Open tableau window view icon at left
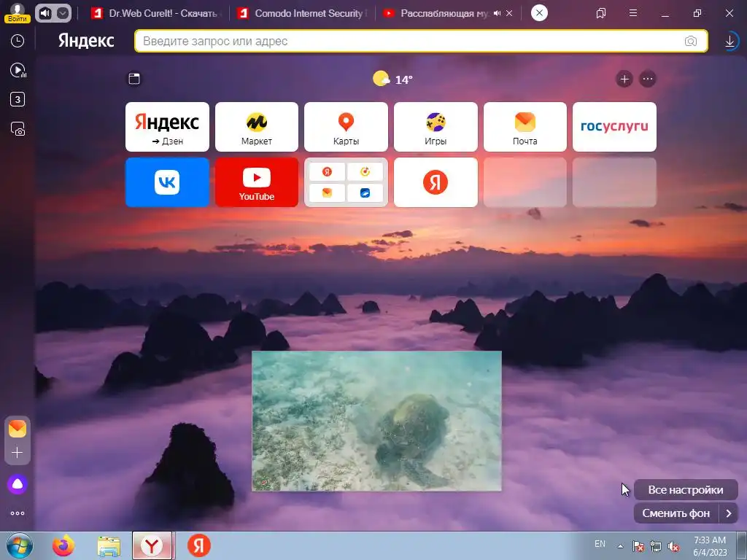747x560 pixels. [134, 79]
